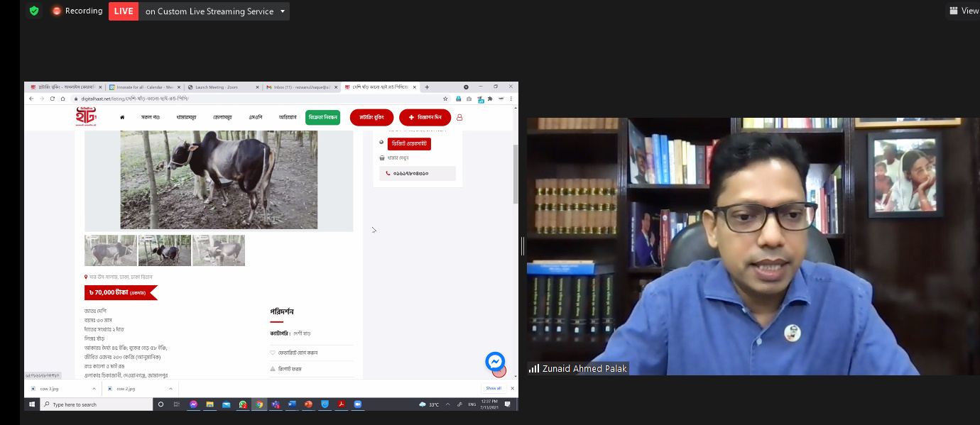Image resolution: width=980 pixels, height=425 pixels.
Task: Open Zoom from the taskbar
Action: pyautogui.click(x=358, y=404)
